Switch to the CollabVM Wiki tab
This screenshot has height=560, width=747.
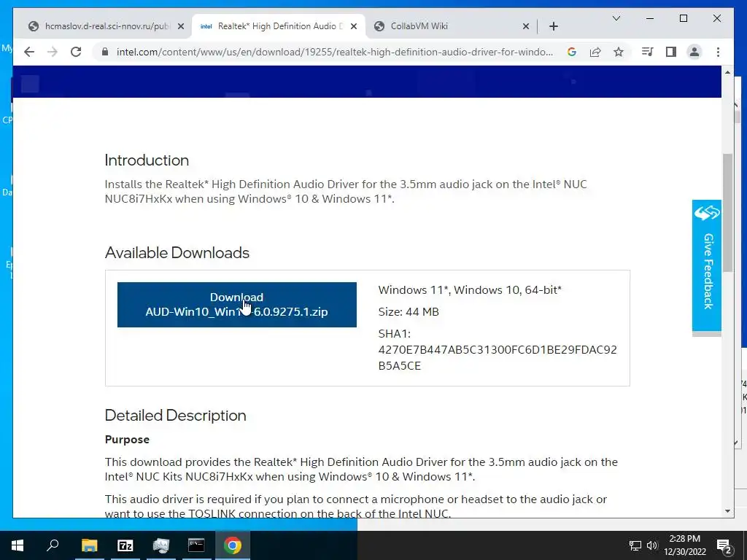(x=451, y=26)
